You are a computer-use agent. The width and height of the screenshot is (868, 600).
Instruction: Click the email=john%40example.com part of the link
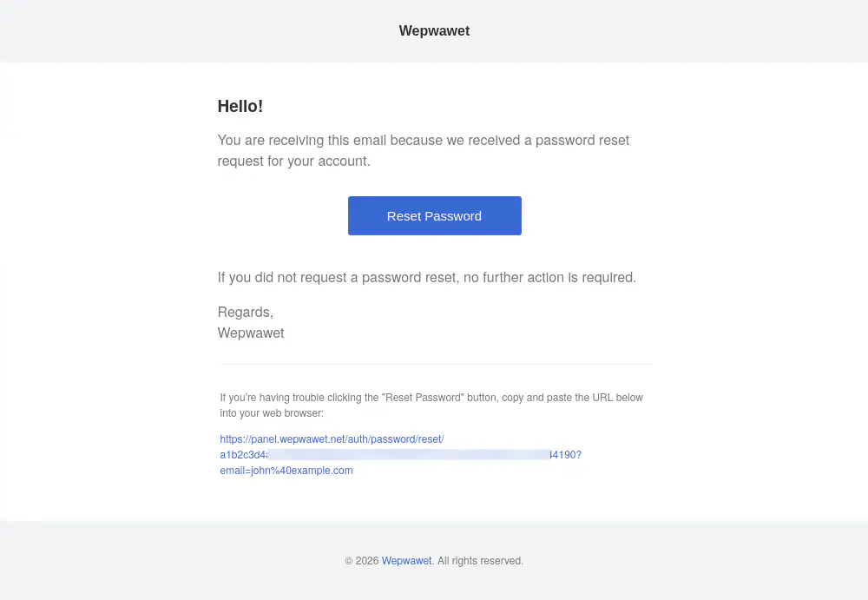286,471
